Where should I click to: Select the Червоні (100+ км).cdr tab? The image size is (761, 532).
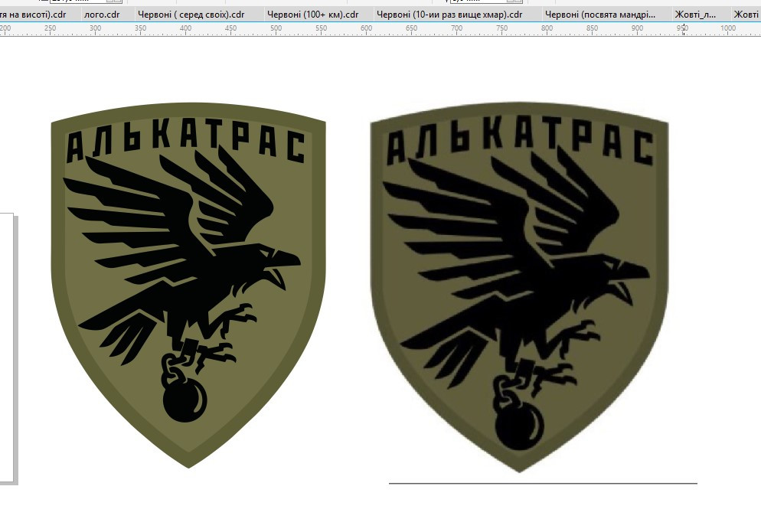pos(313,15)
